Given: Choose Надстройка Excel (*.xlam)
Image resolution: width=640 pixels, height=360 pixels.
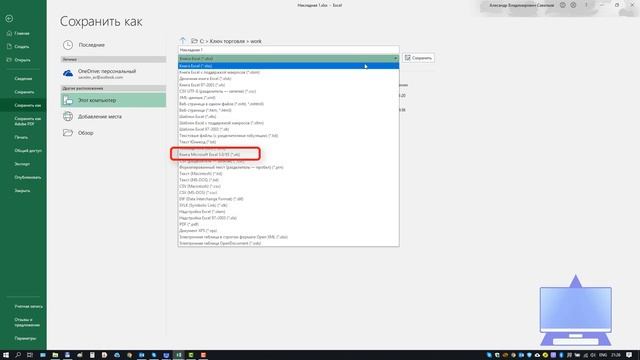Looking at the screenshot, I should point(289,211).
